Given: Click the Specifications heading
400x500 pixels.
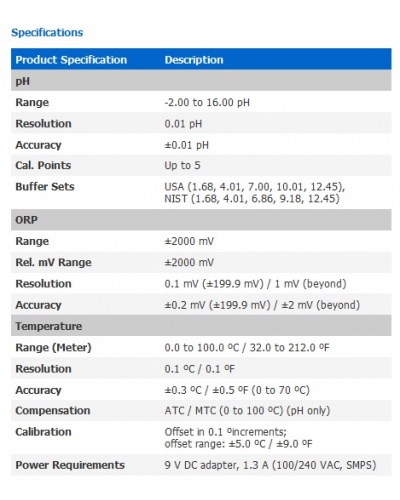Looking at the screenshot, I should 47,32.
